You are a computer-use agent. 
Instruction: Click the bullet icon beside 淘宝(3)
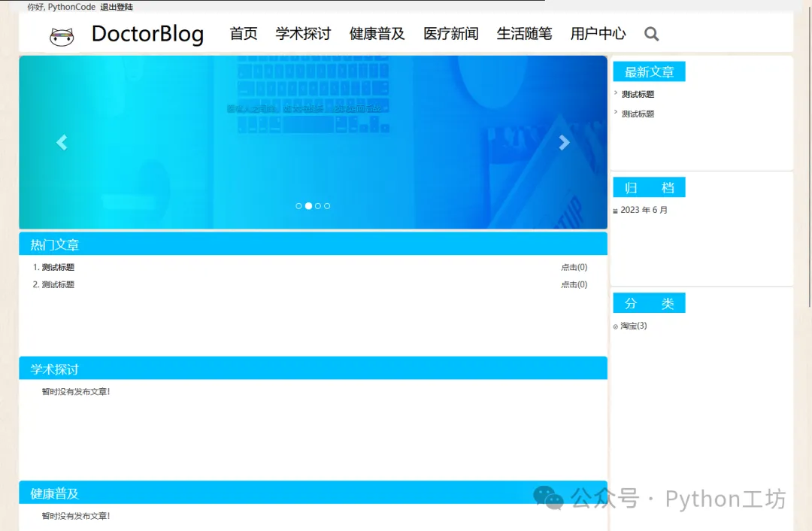(615, 327)
